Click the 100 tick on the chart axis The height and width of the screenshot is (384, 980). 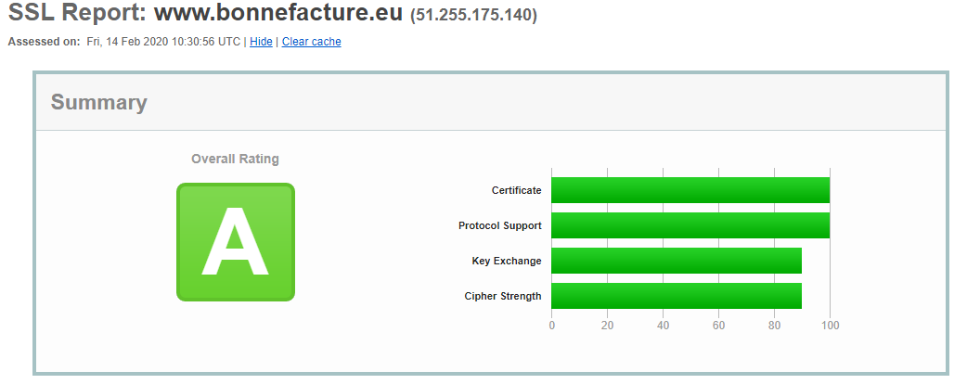tap(830, 326)
